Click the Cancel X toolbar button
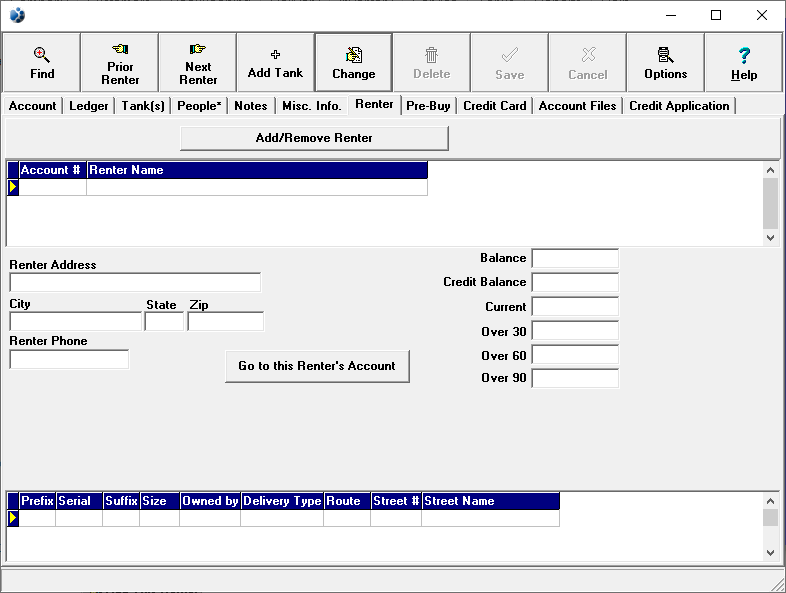Screen dimensions: 786x593 587,63
